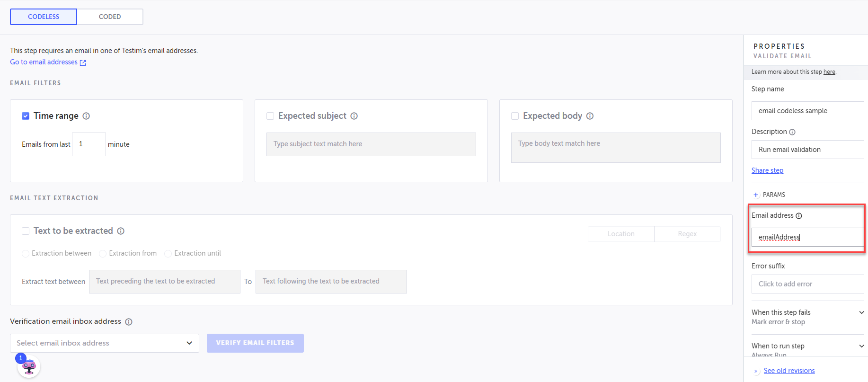Click the Text to be extracted info icon

click(121, 231)
